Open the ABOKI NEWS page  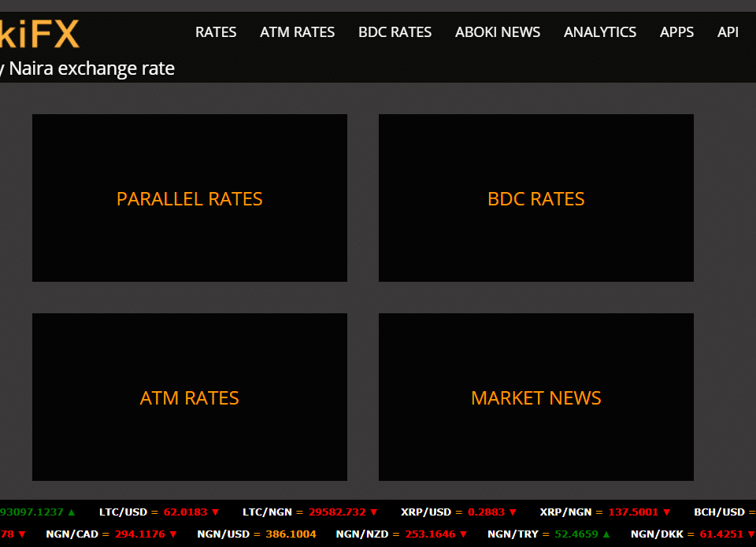point(498,32)
